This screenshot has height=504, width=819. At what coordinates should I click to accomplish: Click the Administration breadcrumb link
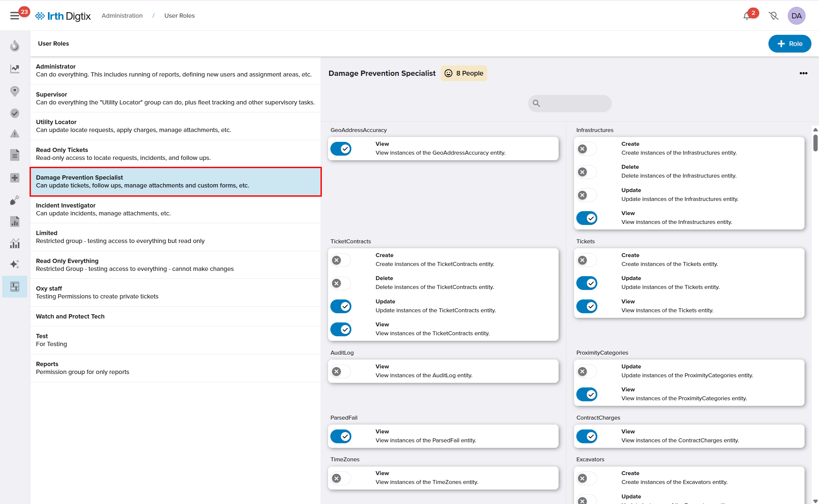coord(122,16)
